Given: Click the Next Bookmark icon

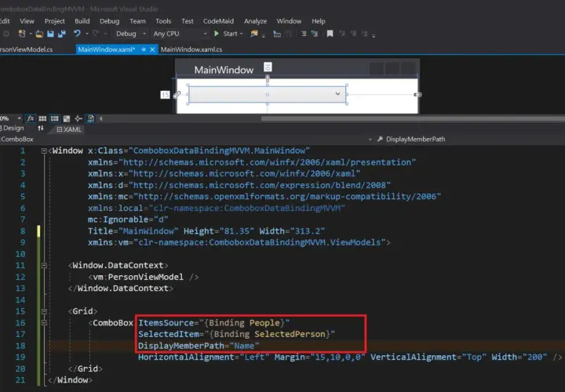Looking at the screenshot, I should pos(353,34).
